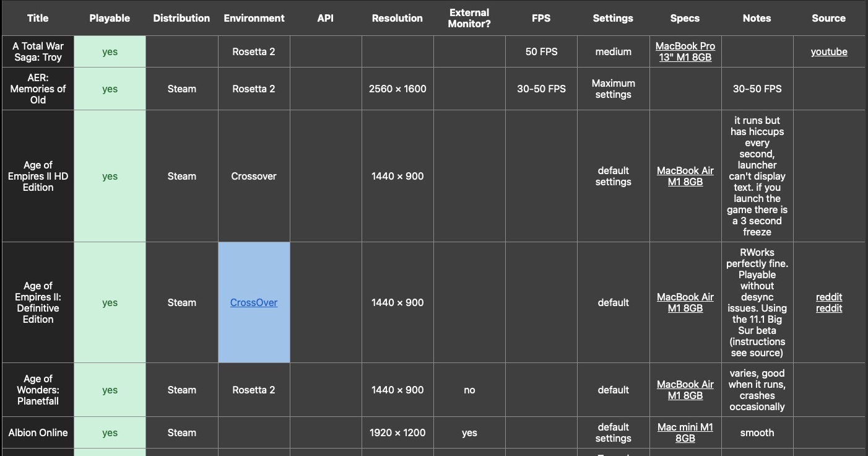Screen dimensions: 868x456
Task: Click the blue CrossOver environment link
Action: 254,303
